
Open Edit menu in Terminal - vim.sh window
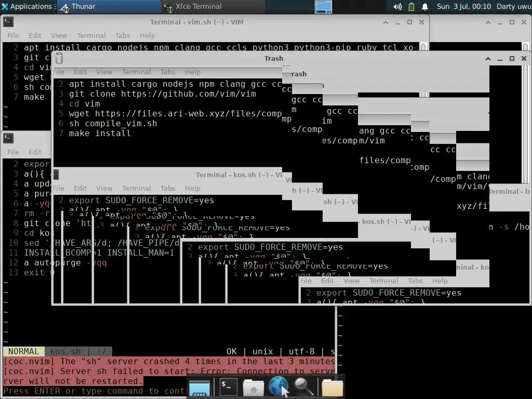(35, 35)
